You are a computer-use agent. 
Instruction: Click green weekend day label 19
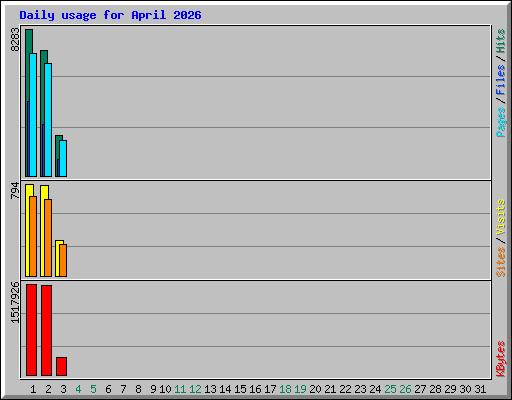pyautogui.click(x=300, y=389)
